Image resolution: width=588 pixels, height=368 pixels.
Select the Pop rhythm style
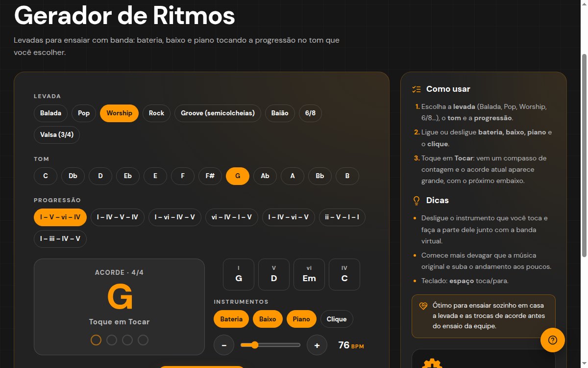pos(84,113)
